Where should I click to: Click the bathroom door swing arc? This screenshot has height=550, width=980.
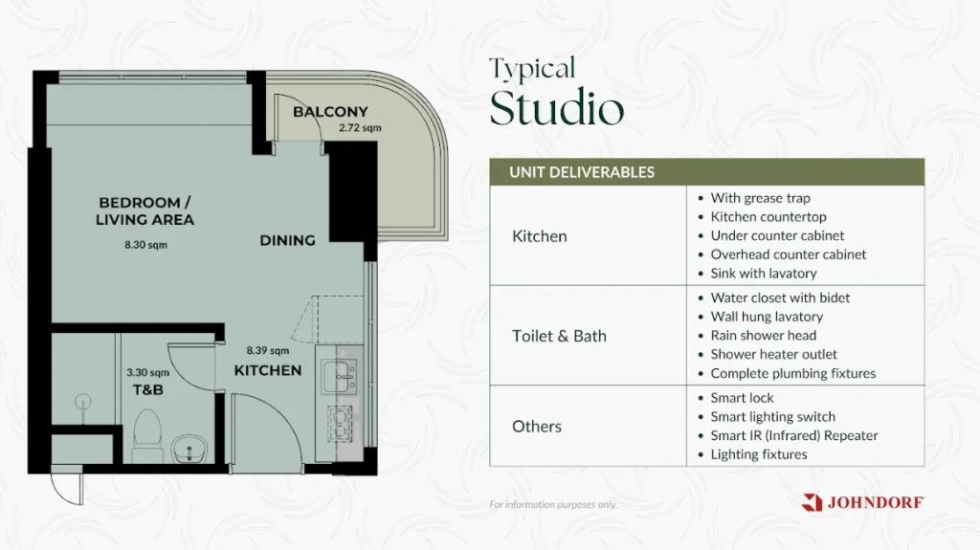pyautogui.click(x=185, y=368)
